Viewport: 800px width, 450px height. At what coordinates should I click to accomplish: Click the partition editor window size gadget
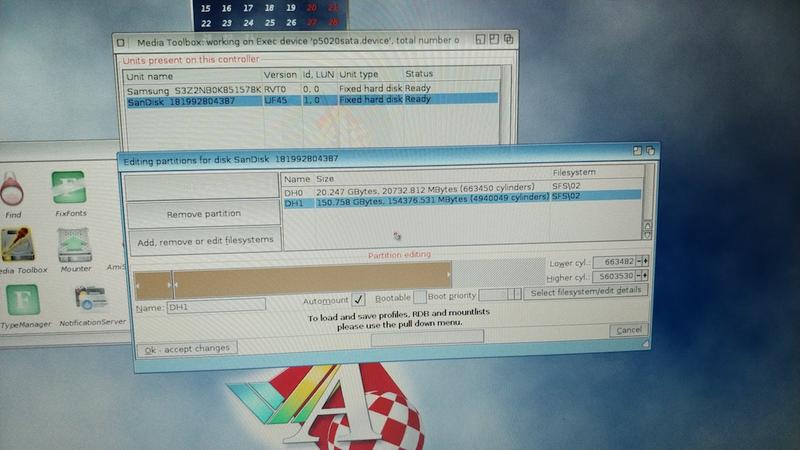point(645,344)
